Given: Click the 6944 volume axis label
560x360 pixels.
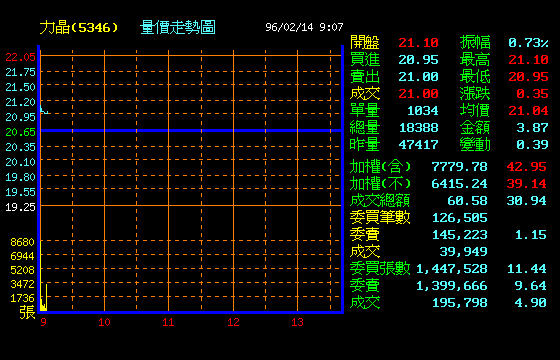Looking at the screenshot, I should tap(22, 256).
